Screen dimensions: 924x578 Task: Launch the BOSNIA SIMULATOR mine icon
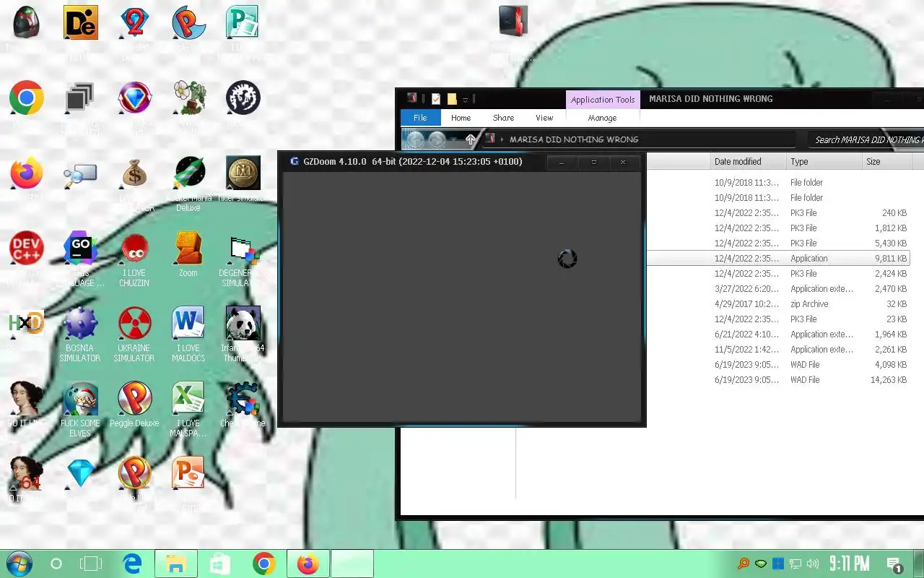pos(80,323)
